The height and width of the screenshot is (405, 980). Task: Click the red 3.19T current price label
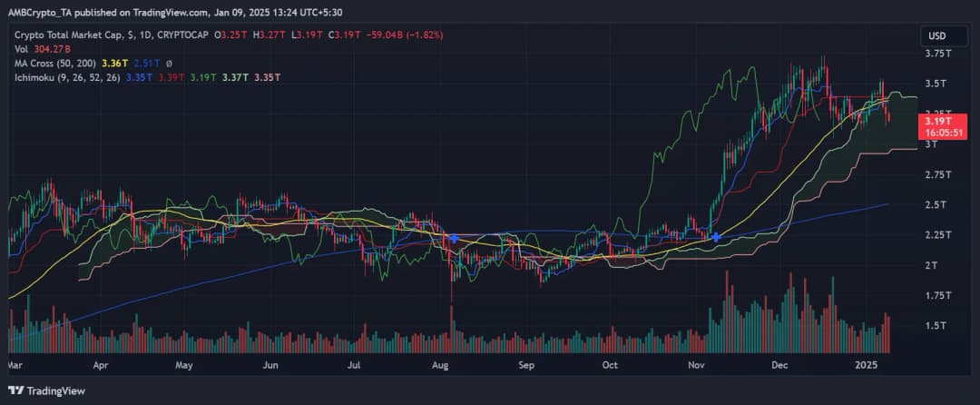tap(936, 121)
